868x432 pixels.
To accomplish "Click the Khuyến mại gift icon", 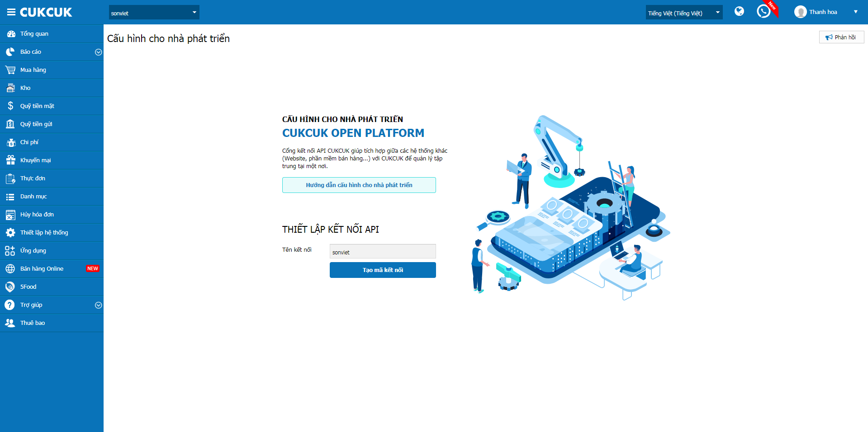I will click(10, 160).
